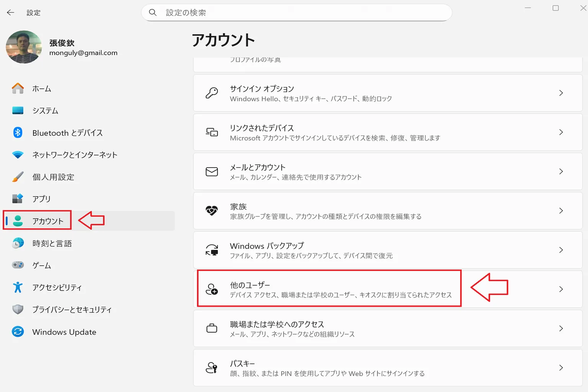
Task: Click the 個人用設定 paintbrush icon
Action: pyautogui.click(x=18, y=177)
